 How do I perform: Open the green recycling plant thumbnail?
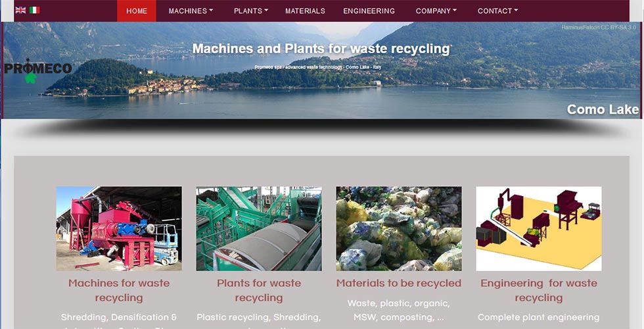(x=259, y=229)
